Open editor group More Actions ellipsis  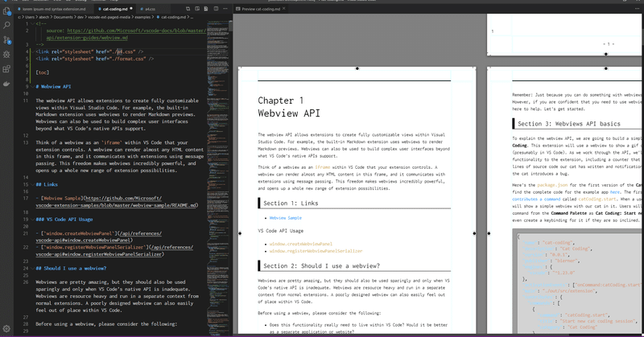tap(225, 9)
